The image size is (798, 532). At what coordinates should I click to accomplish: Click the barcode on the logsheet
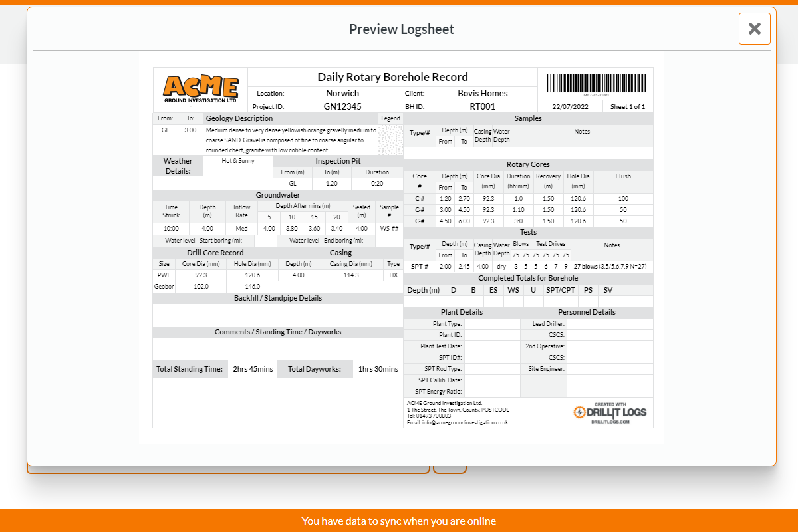pos(597,83)
